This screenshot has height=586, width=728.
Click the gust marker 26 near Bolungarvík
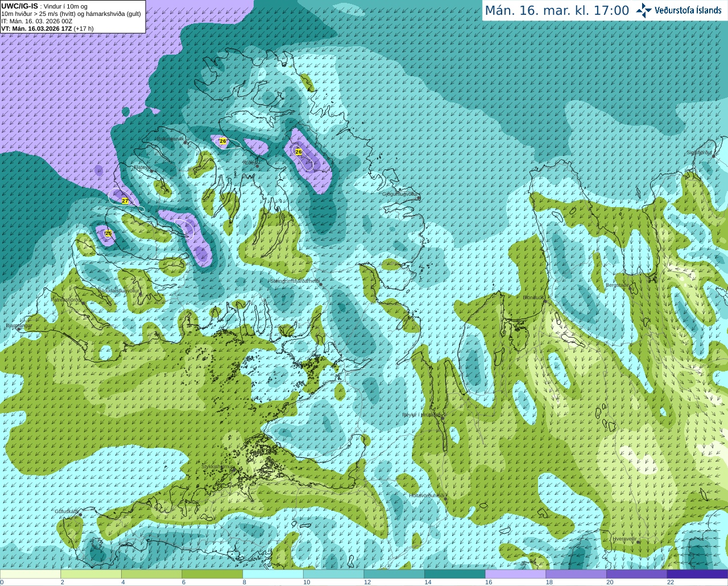(x=223, y=141)
